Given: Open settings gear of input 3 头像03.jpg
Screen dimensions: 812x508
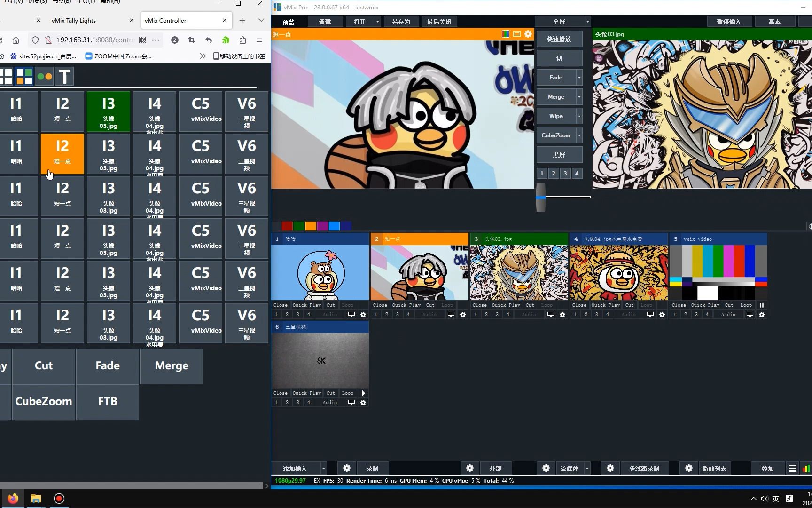Looking at the screenshot, I should [x=562, y=315].
